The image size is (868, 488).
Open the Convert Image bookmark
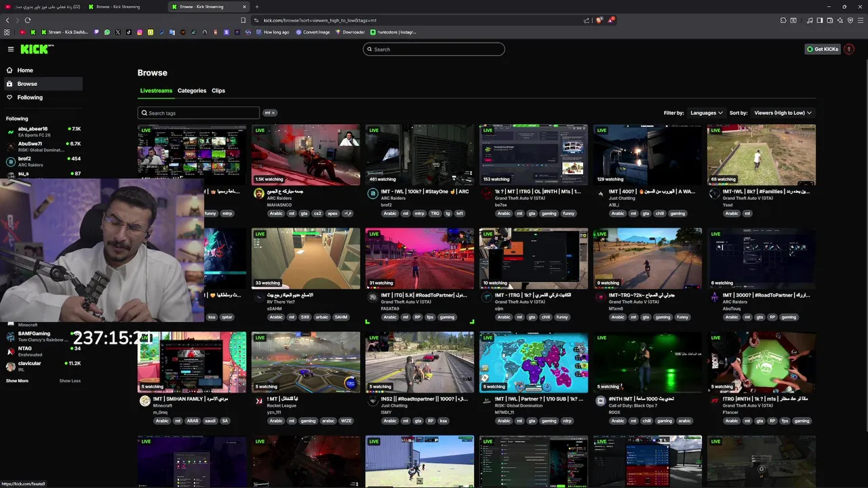[x=313, y=32]
